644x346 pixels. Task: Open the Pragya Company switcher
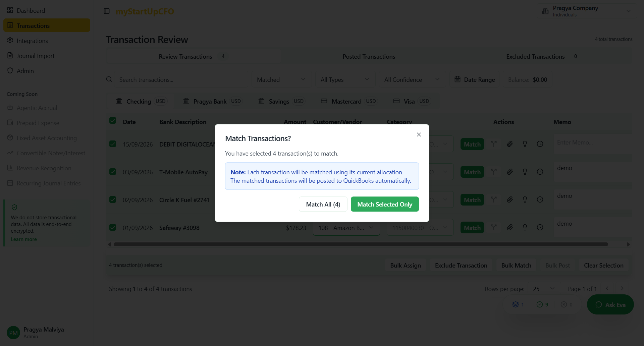click(x=586, y=11)
